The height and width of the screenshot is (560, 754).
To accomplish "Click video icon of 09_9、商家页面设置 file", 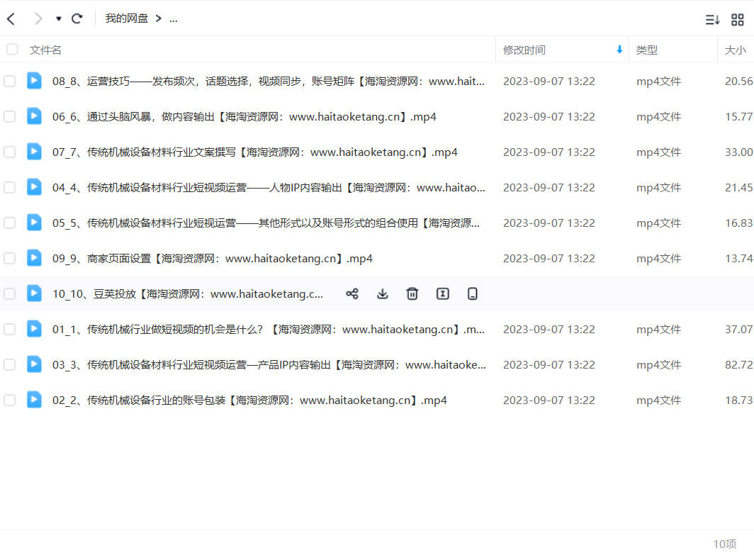I will 34,258.
